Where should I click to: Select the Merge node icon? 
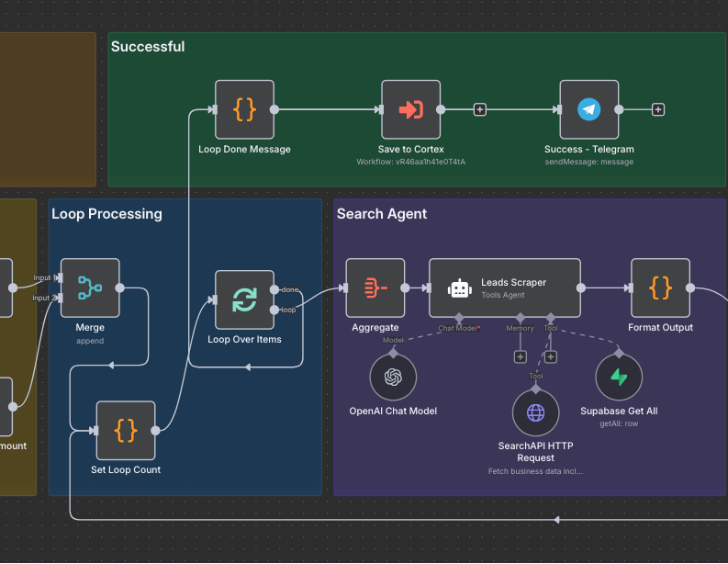[90, 288]
